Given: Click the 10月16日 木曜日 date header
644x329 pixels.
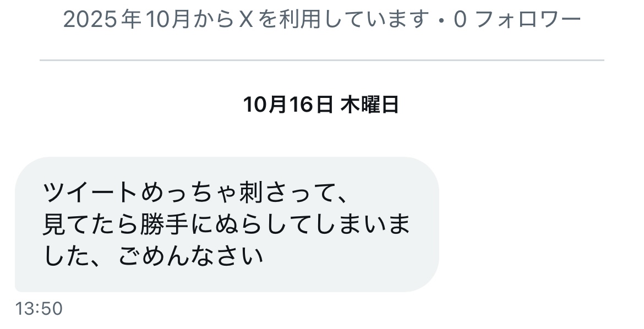Looking at the screenshot, I should pos(321,105).
